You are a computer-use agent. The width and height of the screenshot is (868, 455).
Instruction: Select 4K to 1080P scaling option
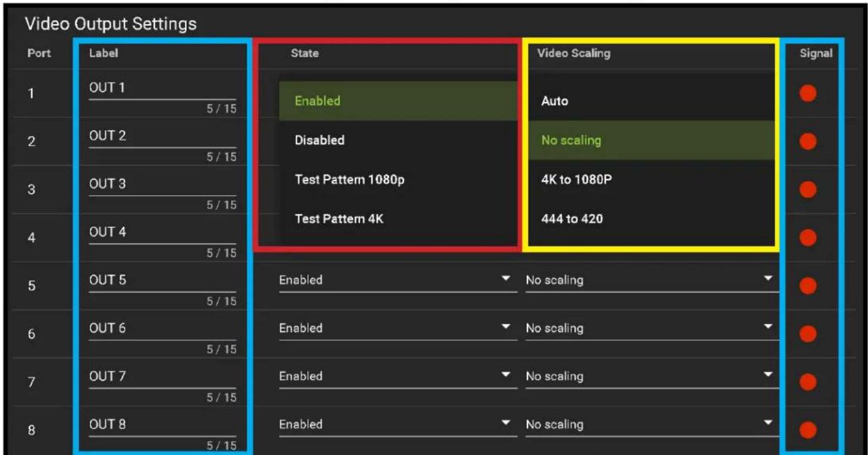click(651, 180)
